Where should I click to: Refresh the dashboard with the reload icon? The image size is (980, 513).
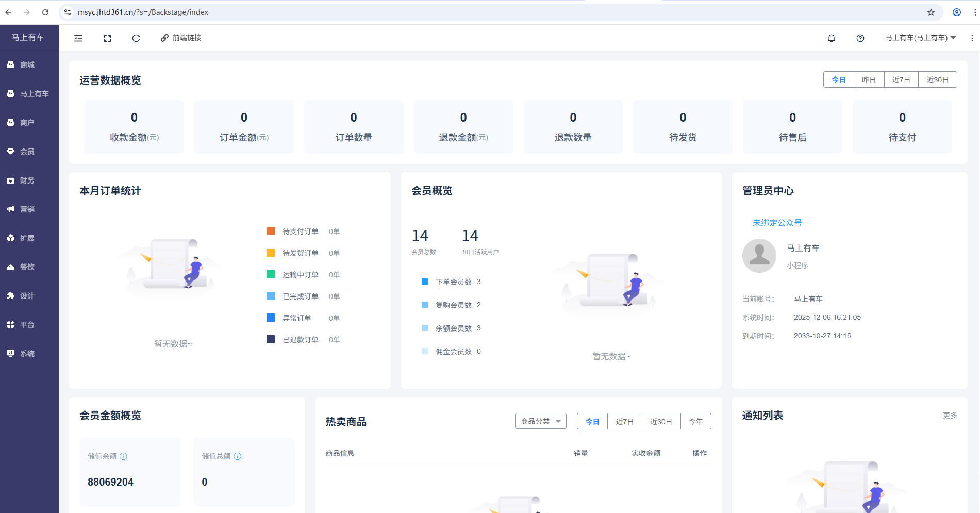point(136,38)
